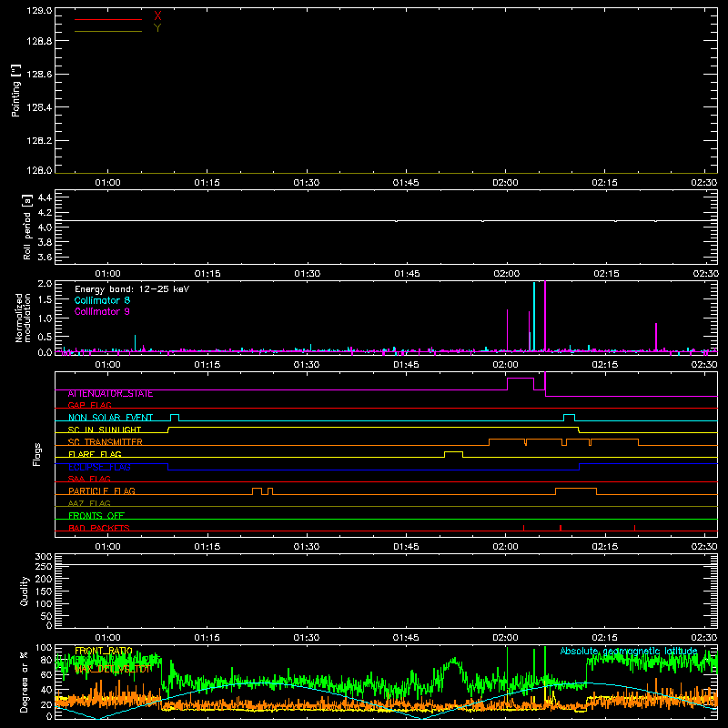This screenshot has width=728, height=728.
Task: Select the Flags axis title
Action: point(36,454)
